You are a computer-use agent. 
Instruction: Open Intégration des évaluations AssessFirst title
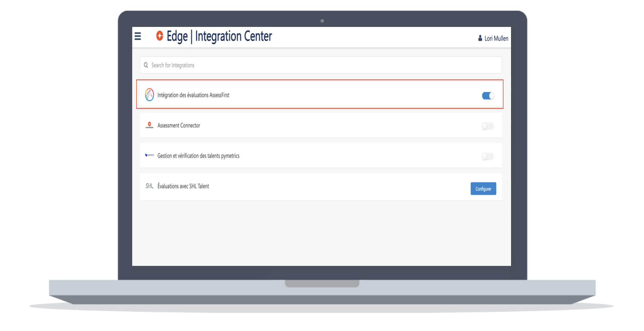pyautogui.click(x=193, y=95)
